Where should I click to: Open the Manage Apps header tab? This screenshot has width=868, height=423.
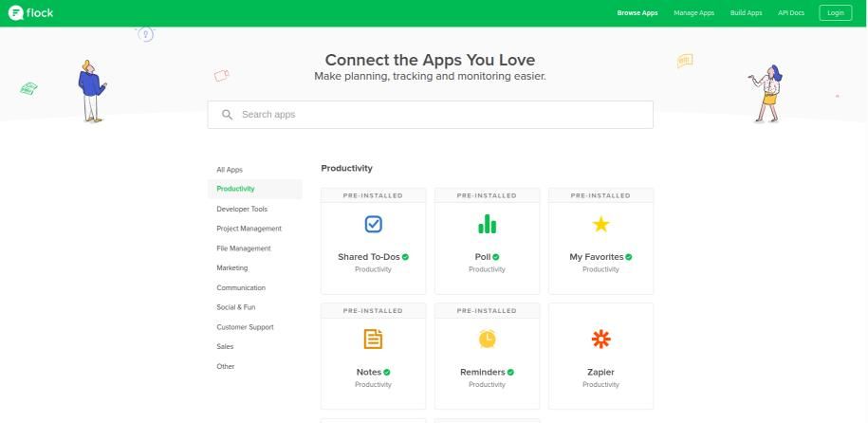(693, 13)
